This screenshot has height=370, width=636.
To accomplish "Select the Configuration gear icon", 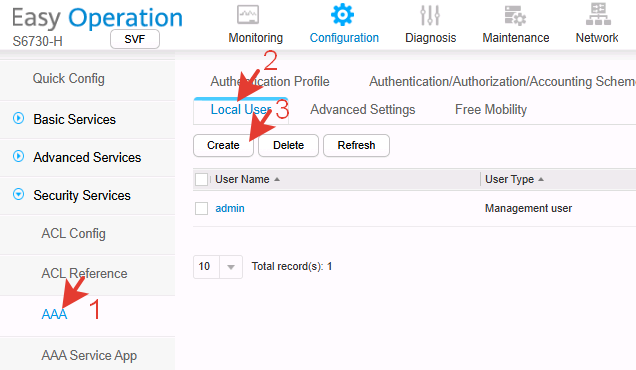I will point(342,15).
